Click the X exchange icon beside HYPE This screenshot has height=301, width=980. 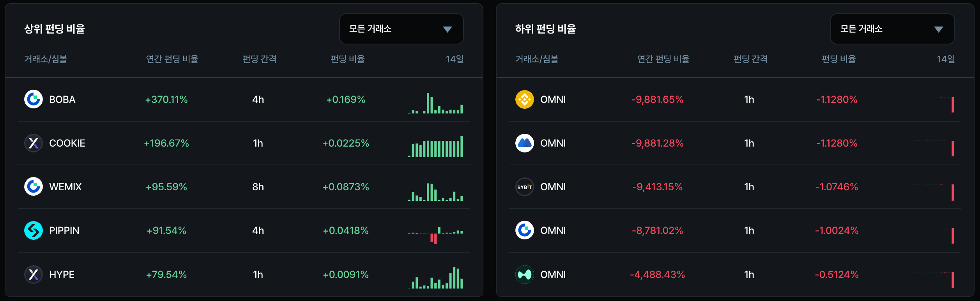(x=34, y=274)
